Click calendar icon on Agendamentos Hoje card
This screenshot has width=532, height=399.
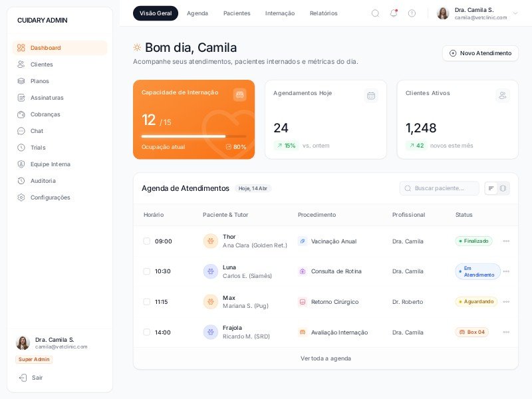[x=371, y=96]
